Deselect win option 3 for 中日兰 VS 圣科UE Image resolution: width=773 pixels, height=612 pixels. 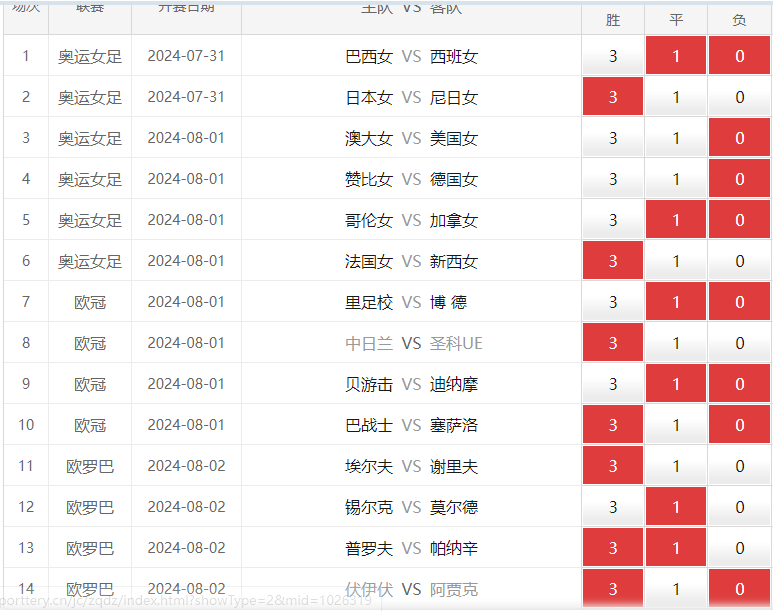(x=613, y=342)
